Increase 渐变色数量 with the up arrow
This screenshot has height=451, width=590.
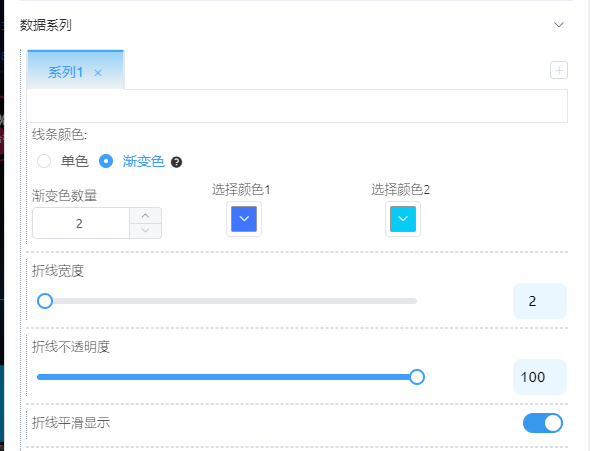pyautogui.click(x=146, y=216)
